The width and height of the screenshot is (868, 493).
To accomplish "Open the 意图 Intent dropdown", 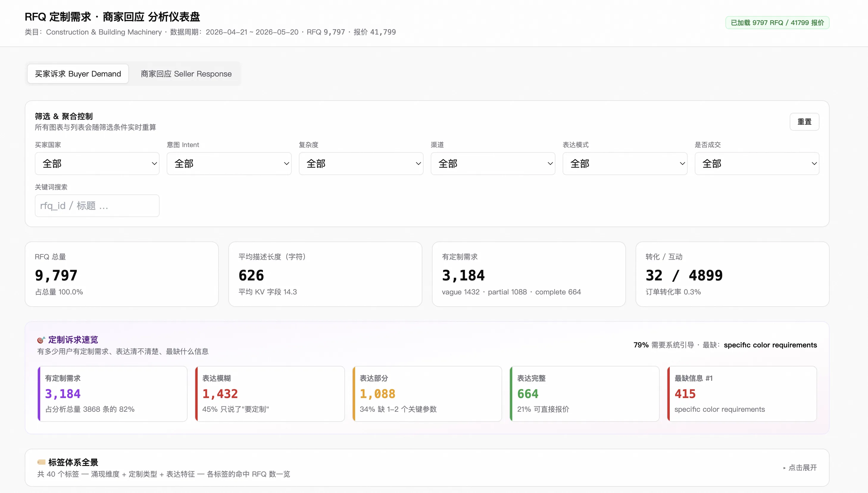I will [229, 163].
